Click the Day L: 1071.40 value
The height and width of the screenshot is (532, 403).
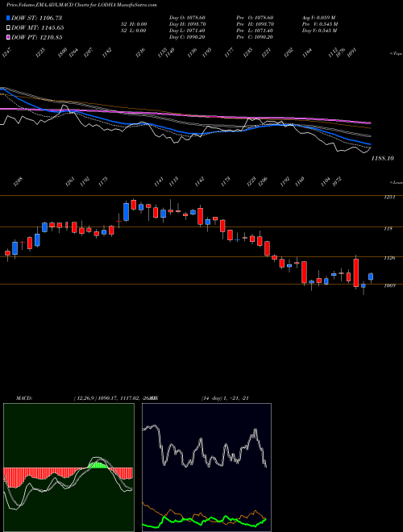coord(187,31)
